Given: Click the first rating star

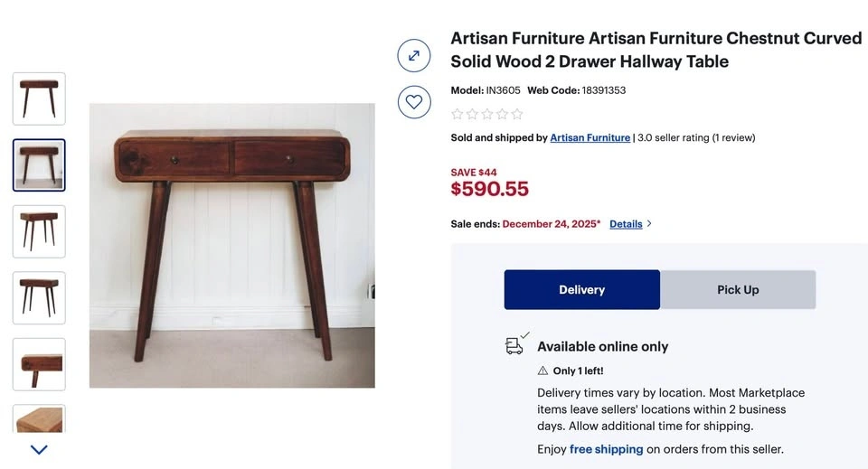Looking at the screenshot, I should tap(458, 114).
